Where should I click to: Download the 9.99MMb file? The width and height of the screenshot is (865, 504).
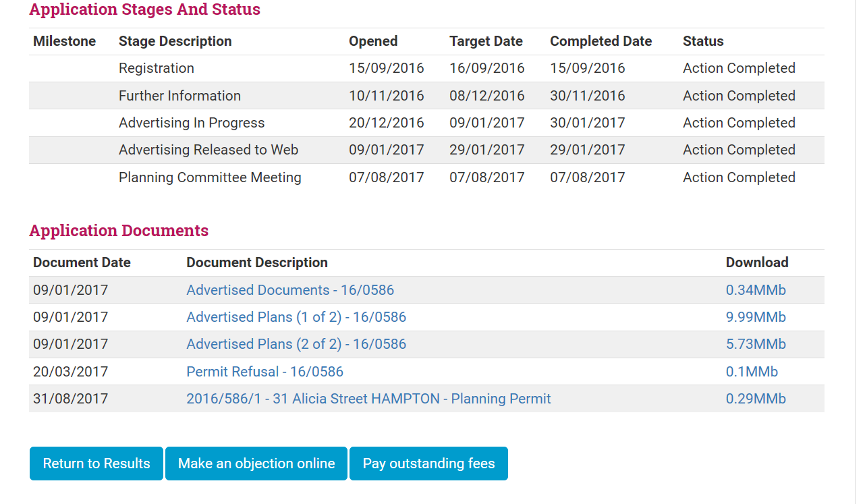756,317
